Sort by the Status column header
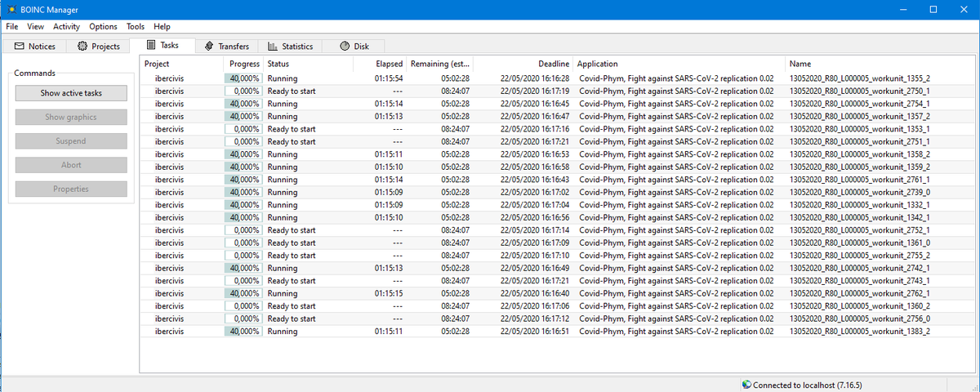The width and height of the screenshot is (980, 392). click(x=308, y=64)
